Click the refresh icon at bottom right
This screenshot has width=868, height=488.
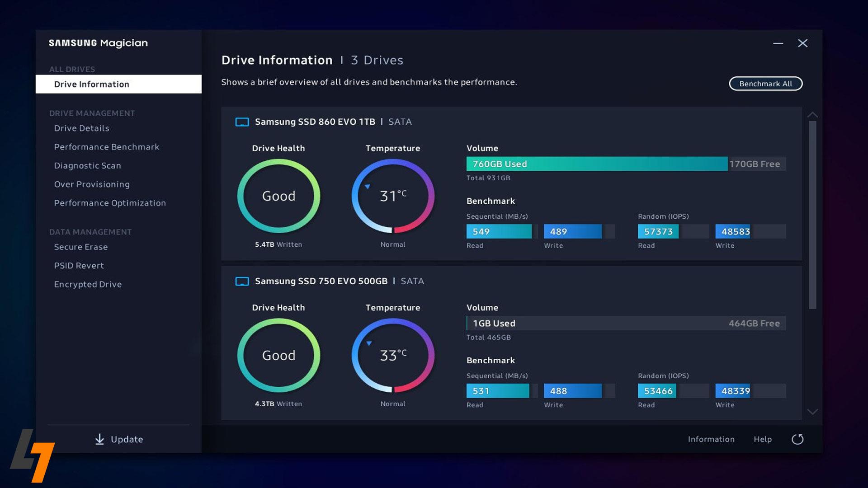click(797, 439)
